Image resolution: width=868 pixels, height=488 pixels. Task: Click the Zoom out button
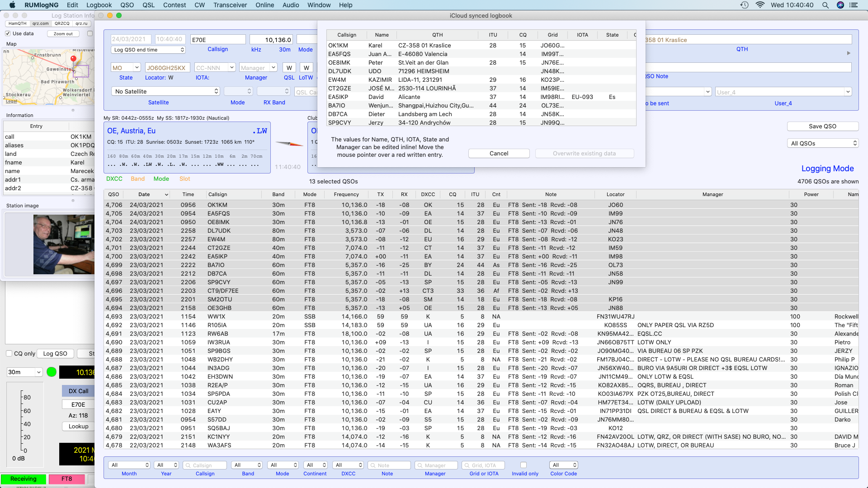pyautogui.click(x=63, y=34)
